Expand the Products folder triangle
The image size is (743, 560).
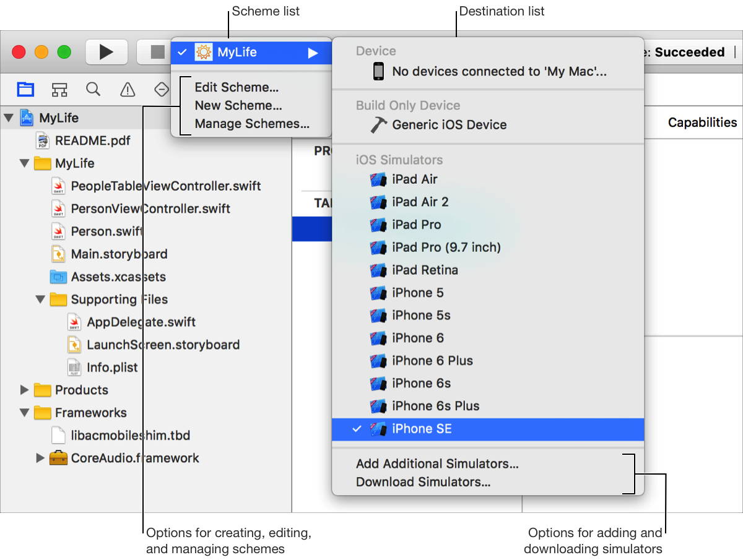[24, 390]
